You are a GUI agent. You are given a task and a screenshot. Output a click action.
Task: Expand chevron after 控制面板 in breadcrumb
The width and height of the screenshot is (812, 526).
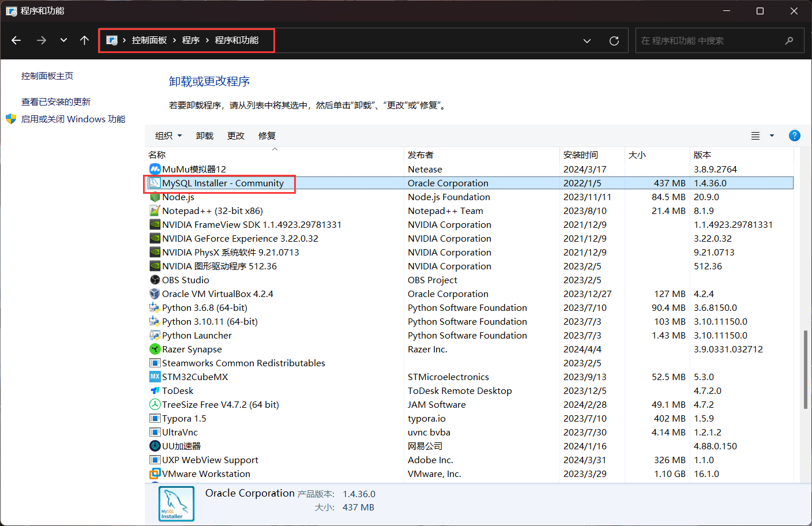tap(174, 40)
